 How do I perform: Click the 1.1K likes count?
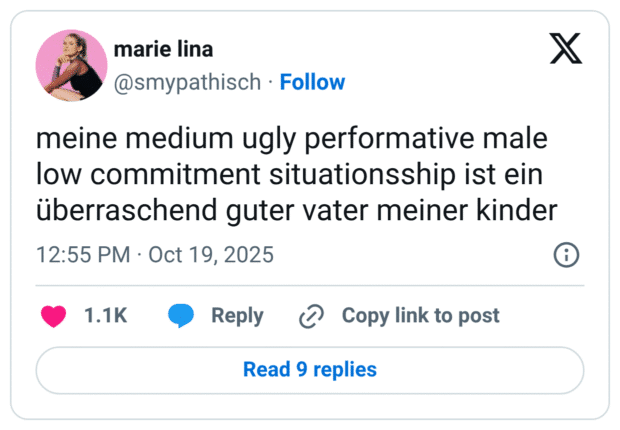tap(105, 316)
